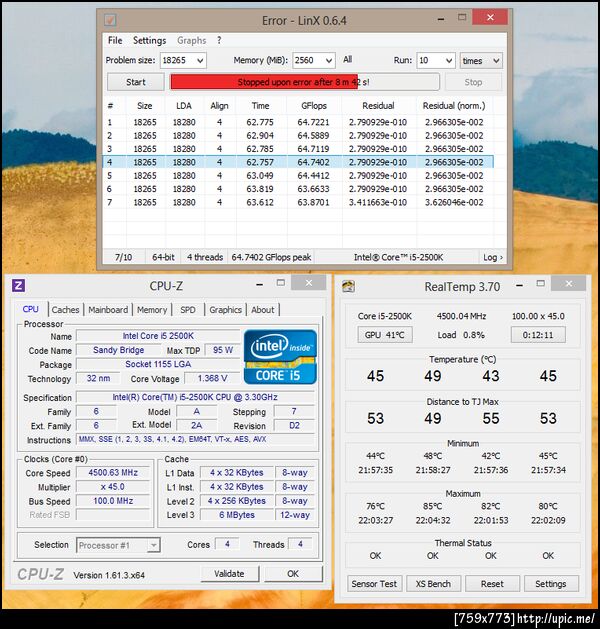Click the 7/10 run counter in status bar
The width and height of the screenshot is (600, 629).
point(124,258)
